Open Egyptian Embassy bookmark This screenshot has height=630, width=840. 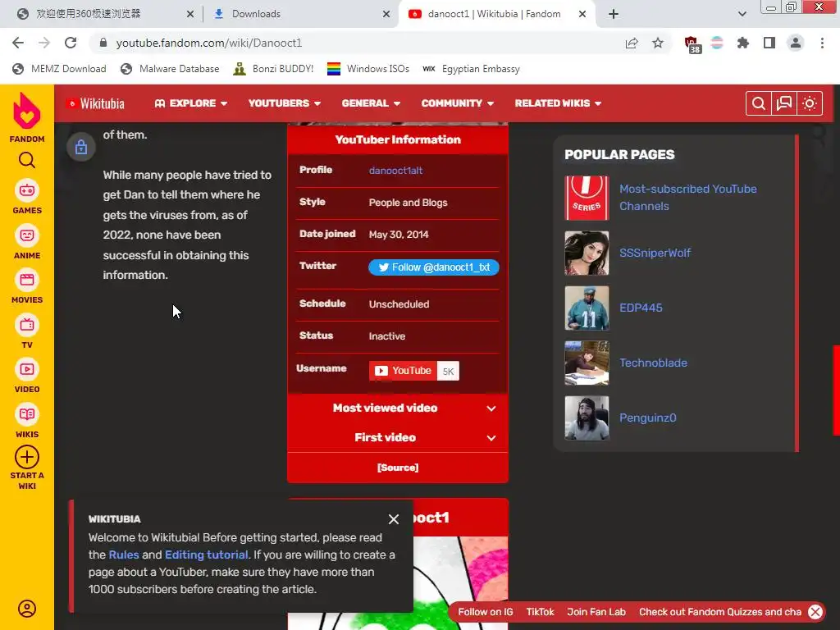[471, 69]
